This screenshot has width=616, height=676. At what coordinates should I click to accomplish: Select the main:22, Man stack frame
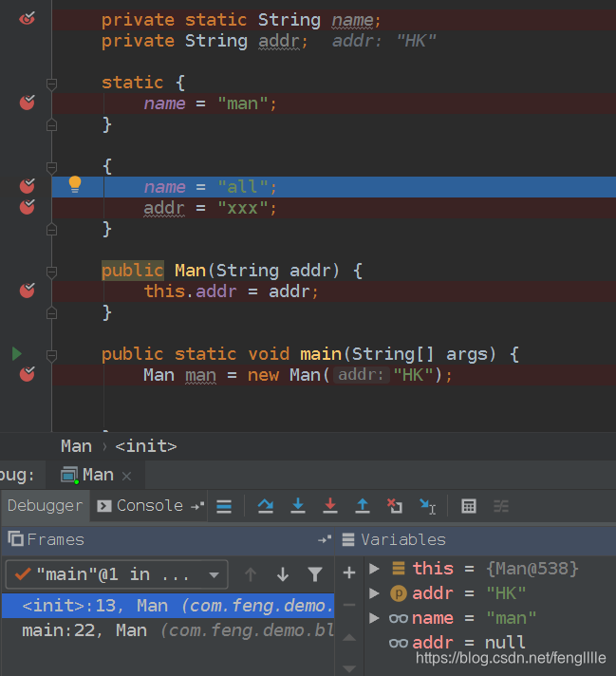168,630
